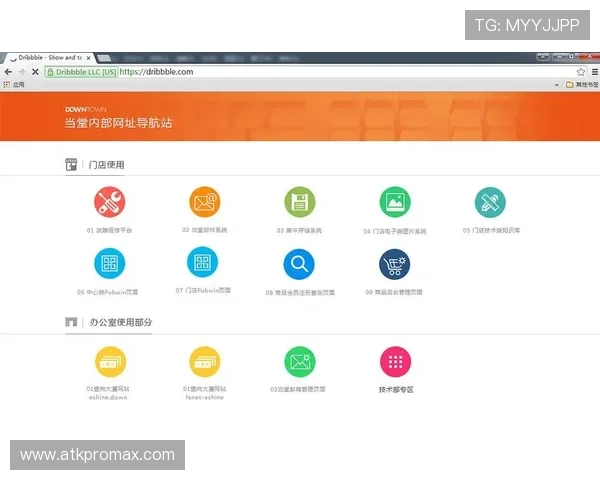Click the 技术部专区 label
The image size is (600, 480).
[396, 390]
